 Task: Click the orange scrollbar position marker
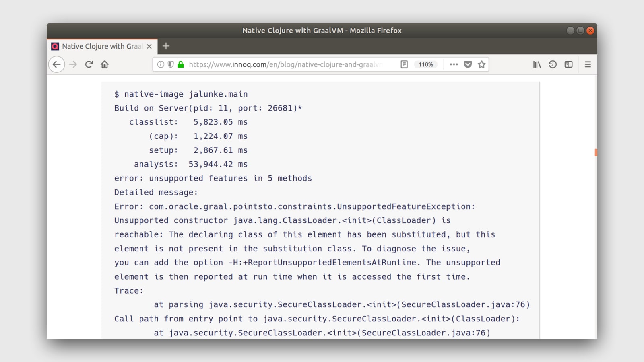pyautogui.click(x=596, y=152)
